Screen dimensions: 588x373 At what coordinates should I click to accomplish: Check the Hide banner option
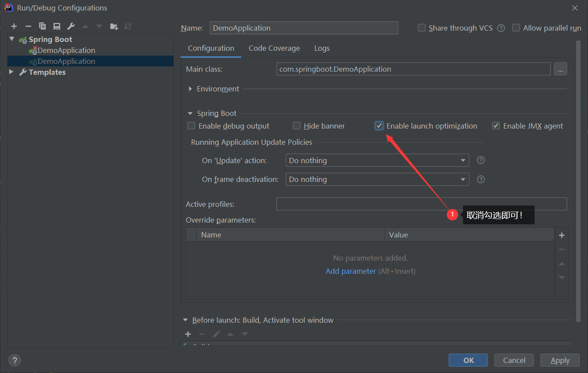296,125
